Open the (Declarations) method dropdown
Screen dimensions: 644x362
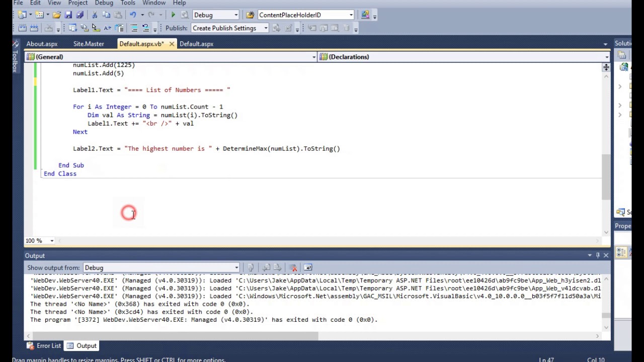click(x=607, y=57)
